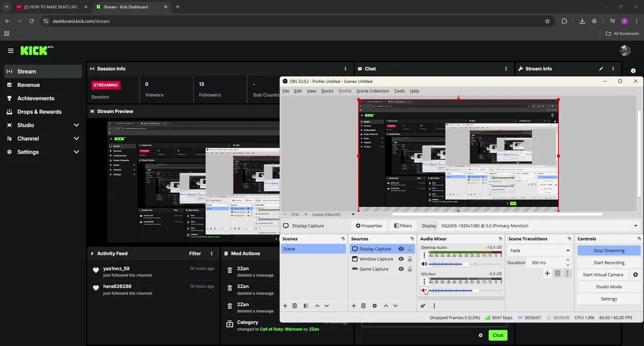Move scene up with the arrow in Scenes panel
Viewport: 644px width, 346px height.
click(317, 306)
